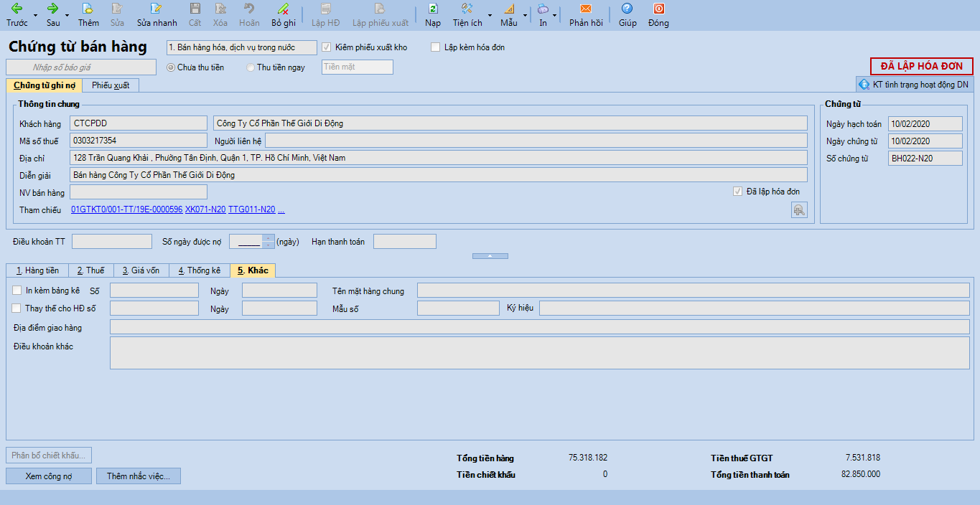Click the Lập HĐ invoice icon
The image size is (980, 505).
pyautogui.click(x=326, y=14)
